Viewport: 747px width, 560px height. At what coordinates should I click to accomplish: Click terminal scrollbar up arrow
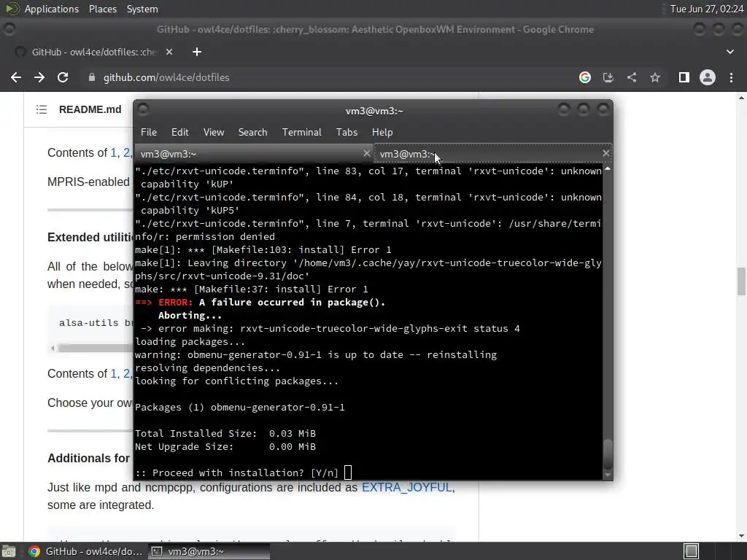click(x=608, y=169)
